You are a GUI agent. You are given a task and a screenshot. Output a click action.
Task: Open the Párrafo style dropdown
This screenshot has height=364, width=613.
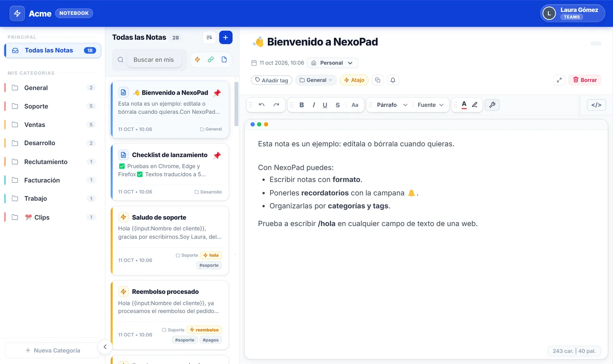(392, 105)
